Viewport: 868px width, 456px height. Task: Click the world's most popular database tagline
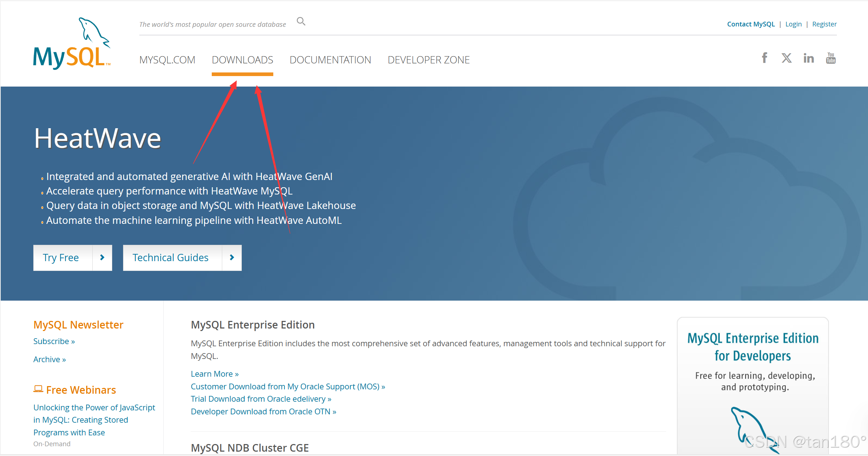click(212, 24)
